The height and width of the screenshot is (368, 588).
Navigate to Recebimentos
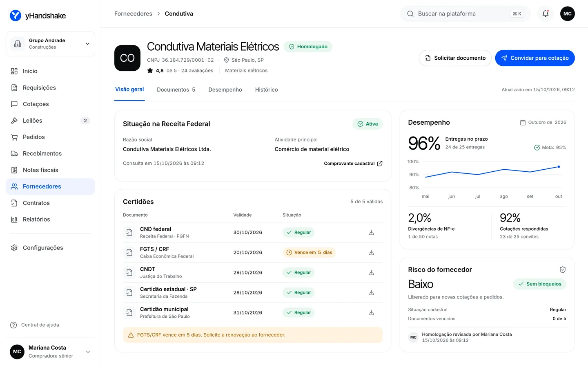[50, 154]
